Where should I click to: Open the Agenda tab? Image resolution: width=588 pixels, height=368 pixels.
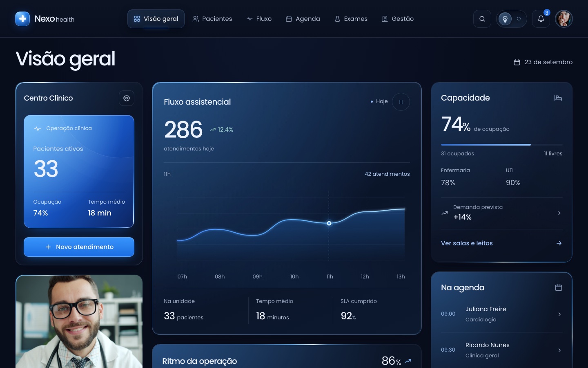pyautogui.click(x=303, y=19)
